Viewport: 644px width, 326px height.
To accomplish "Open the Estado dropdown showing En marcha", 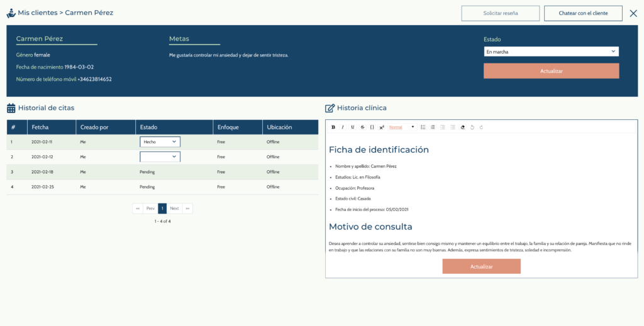I will [x=551, y=52].
